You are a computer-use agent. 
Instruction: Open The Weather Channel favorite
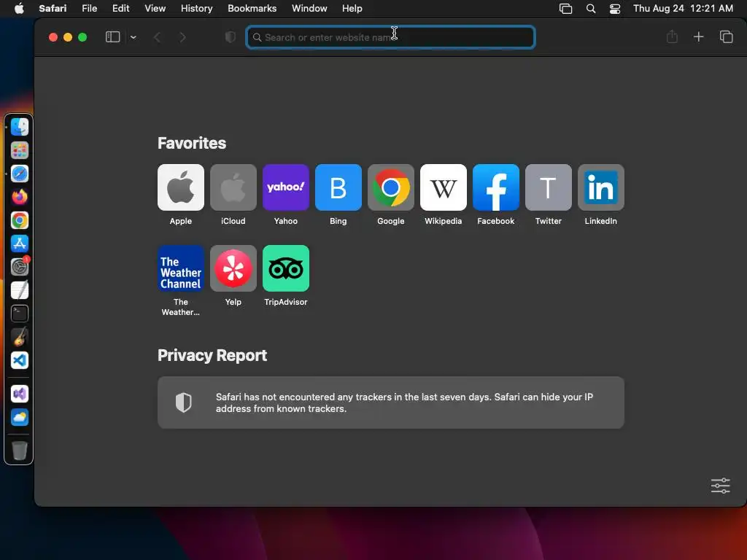point(181,268)
